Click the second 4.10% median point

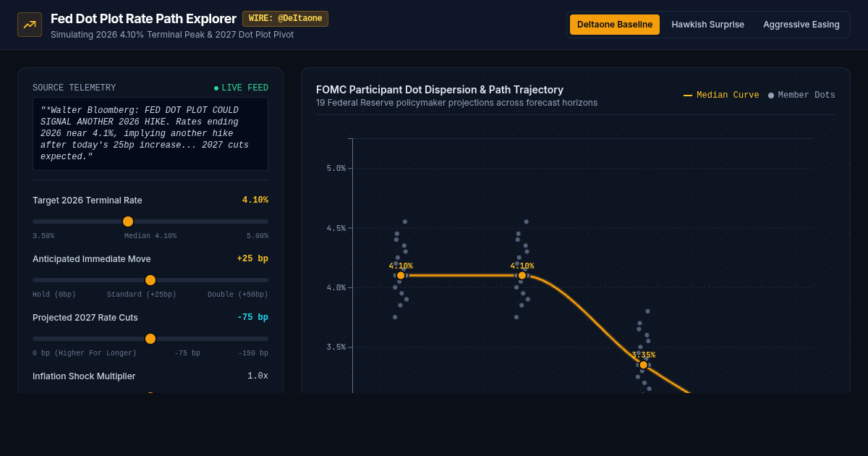pos(522,275)
